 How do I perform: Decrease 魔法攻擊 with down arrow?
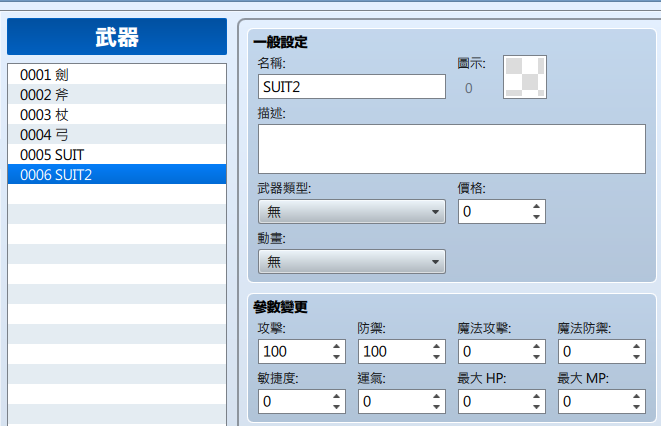[x=536, y=357]
